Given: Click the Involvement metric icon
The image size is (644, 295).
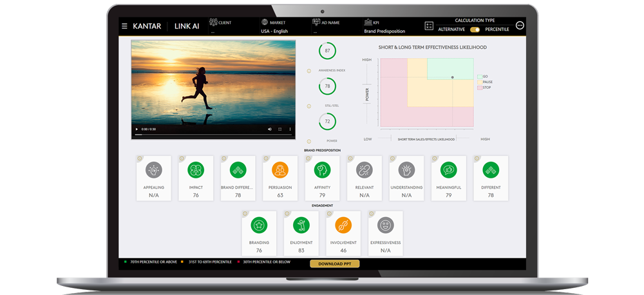Looking at the screenshot, I should tap(343, 225).
